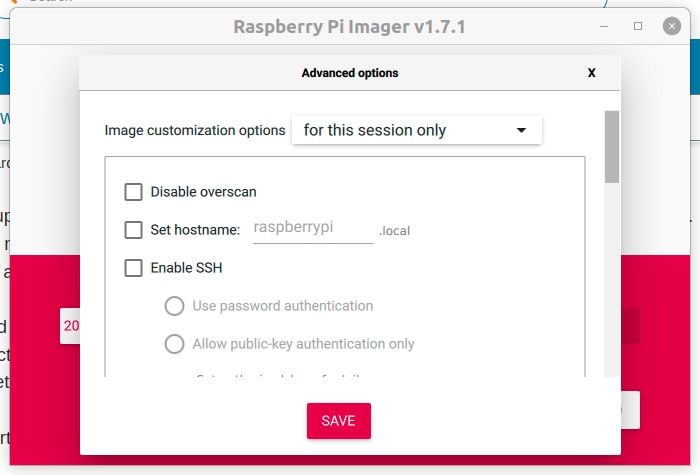Viewport: 700px width, 475px height.
Task: Click the Image customization options label
Action: pyautogui.click(x=195, y=131)
